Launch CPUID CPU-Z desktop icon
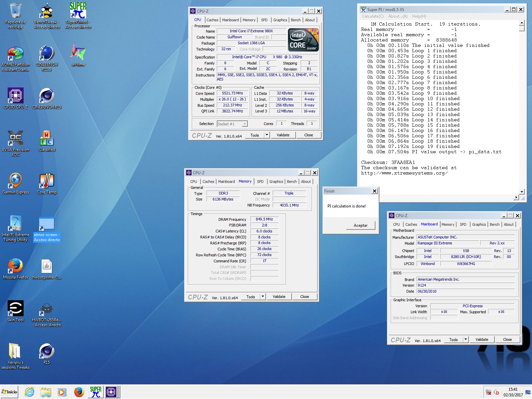The image size is (532, 399). [15, 98]
